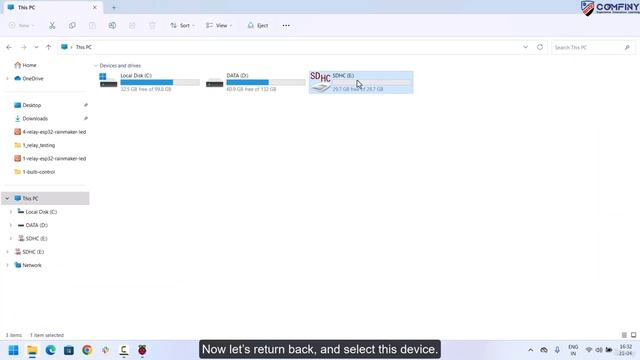Viewport: 640px width, 360px height.
Task: Click the Share icon in toolbar
Action: [x=132, y=25]
